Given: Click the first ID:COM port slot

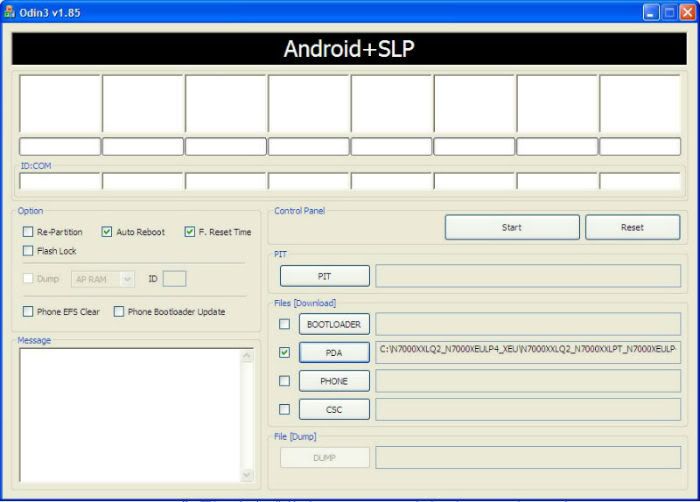Looking at the screenshot, I should tap(60, 181).
